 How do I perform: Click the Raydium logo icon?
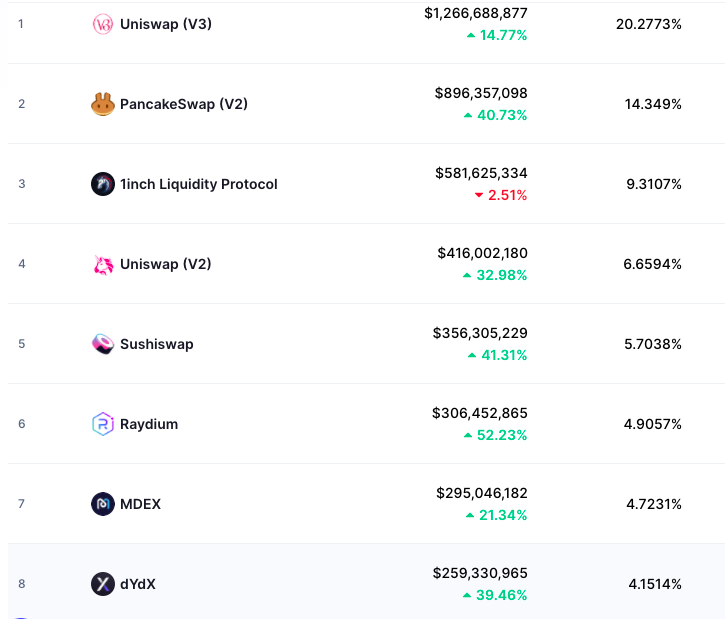coord(103,424)
